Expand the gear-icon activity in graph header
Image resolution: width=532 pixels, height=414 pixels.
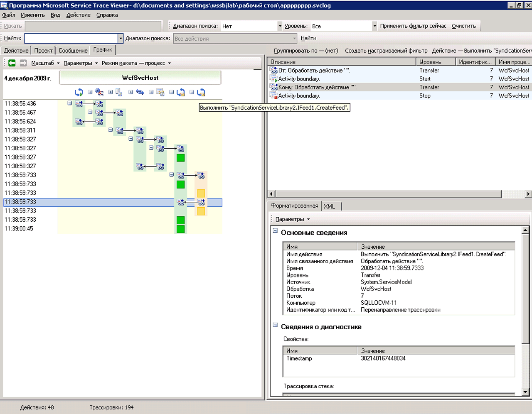click(90, 92)
